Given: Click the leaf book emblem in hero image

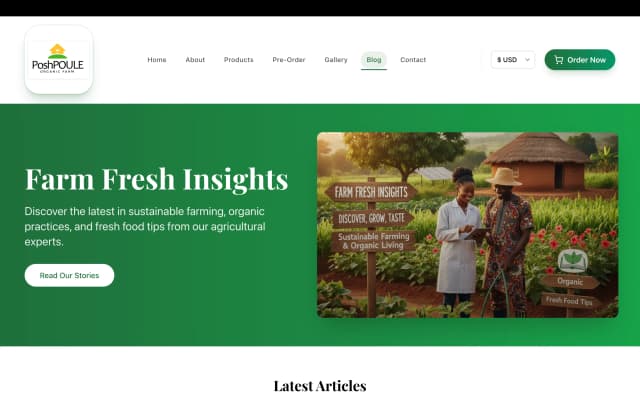Looking at the screenshot, I should [573, 260].
